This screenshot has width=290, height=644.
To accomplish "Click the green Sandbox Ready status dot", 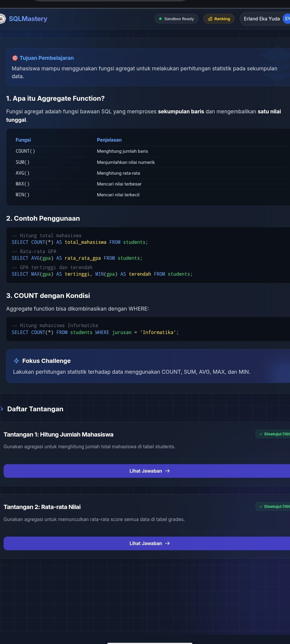I will click(x=160, y=19).
